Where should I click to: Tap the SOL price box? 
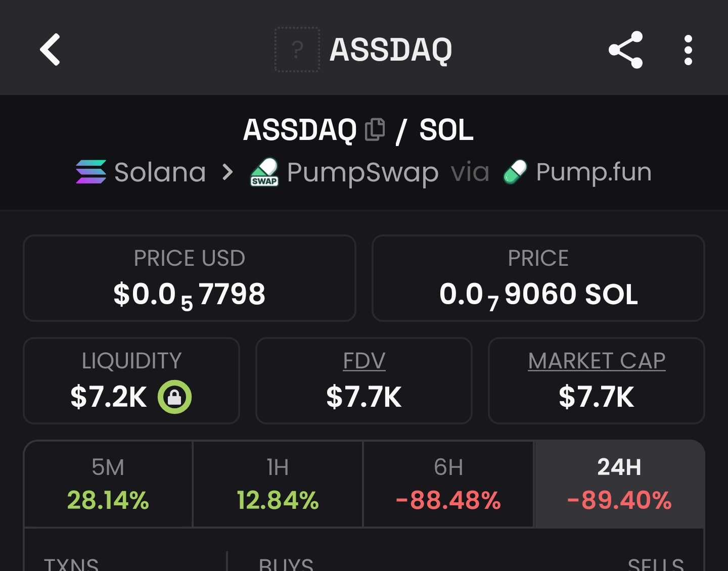click(538, 278)
